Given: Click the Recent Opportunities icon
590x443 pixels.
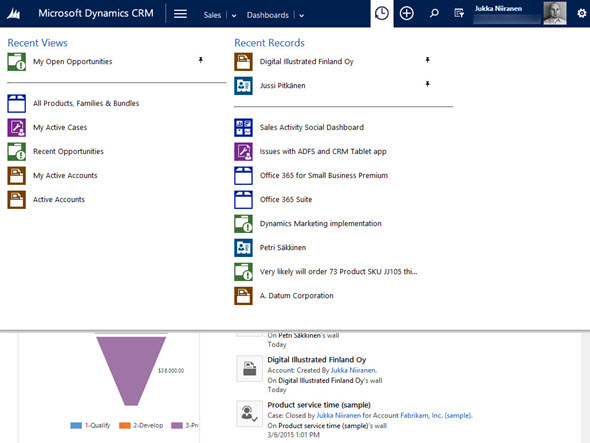Looking at the screenshot, I should pyautogui.click(x=17, y=152).
